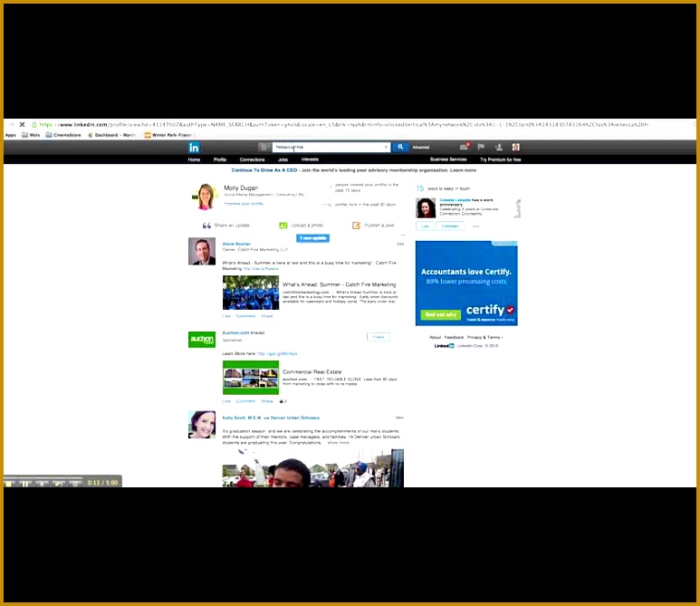Open Business Services menu

(x=448, y=159)
